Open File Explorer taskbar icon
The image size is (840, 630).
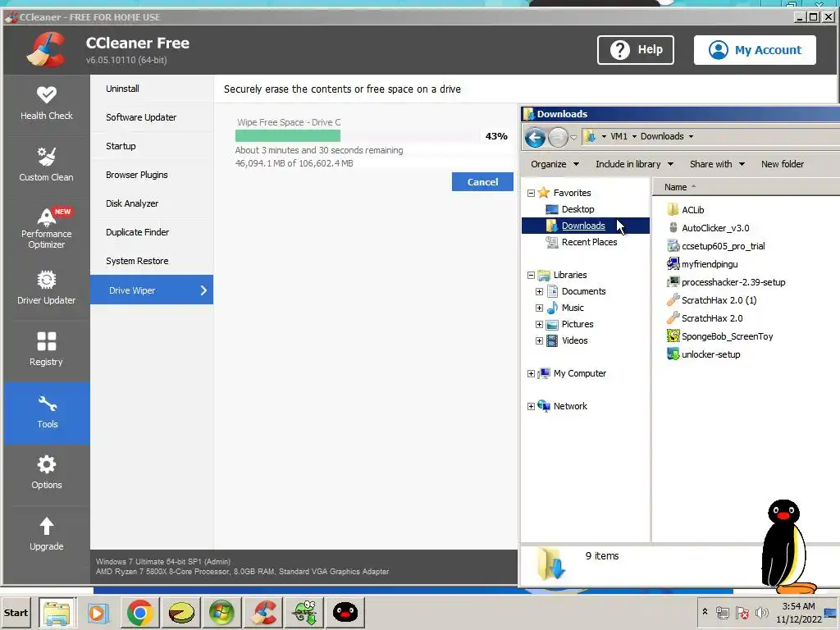(x=57, y=612)
